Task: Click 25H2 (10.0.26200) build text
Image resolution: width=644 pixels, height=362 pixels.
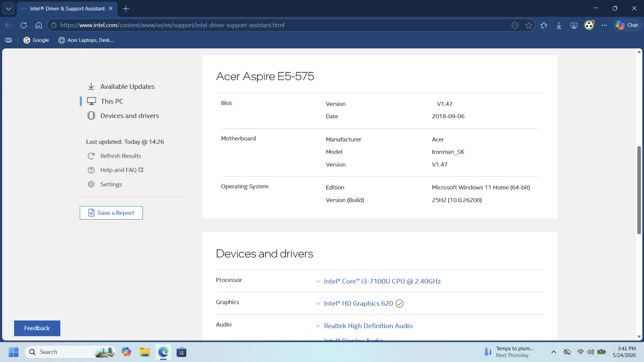Action: [x=457, y=200]
